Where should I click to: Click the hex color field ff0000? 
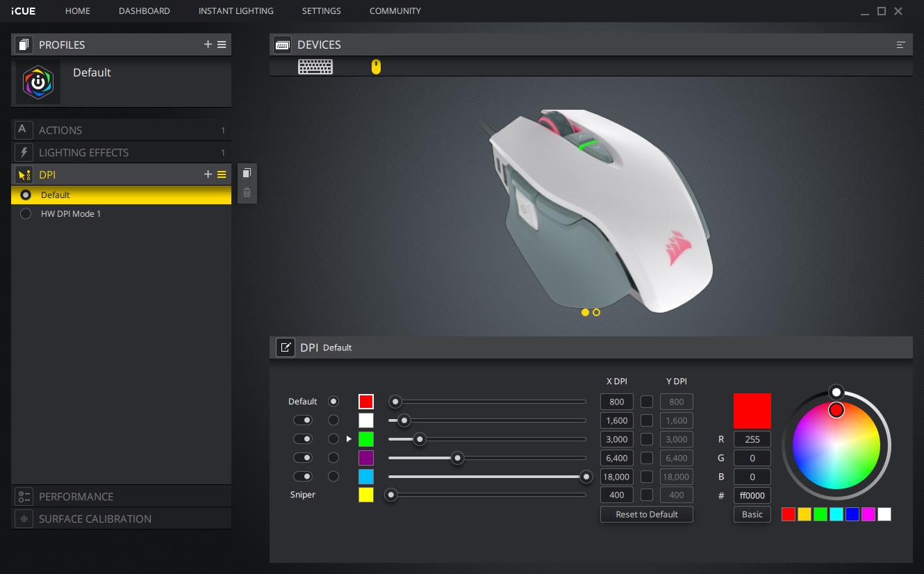point(752,495)
